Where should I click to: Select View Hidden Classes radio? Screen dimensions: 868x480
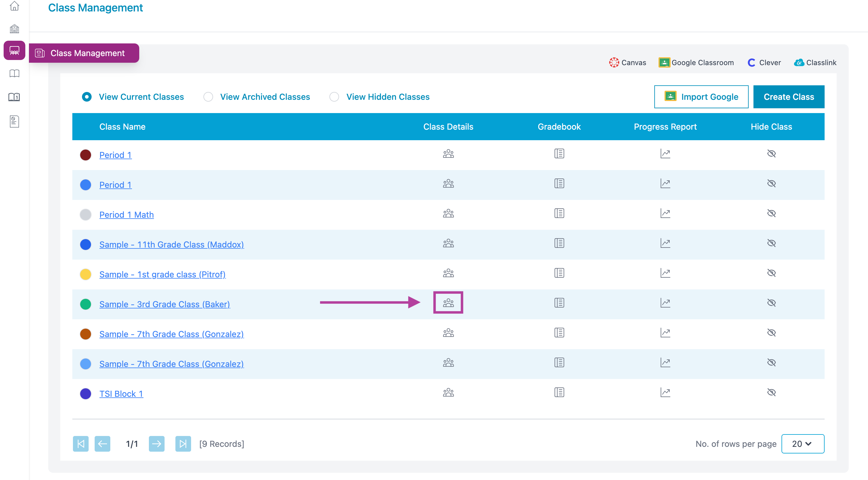click(x=334, y=97)
